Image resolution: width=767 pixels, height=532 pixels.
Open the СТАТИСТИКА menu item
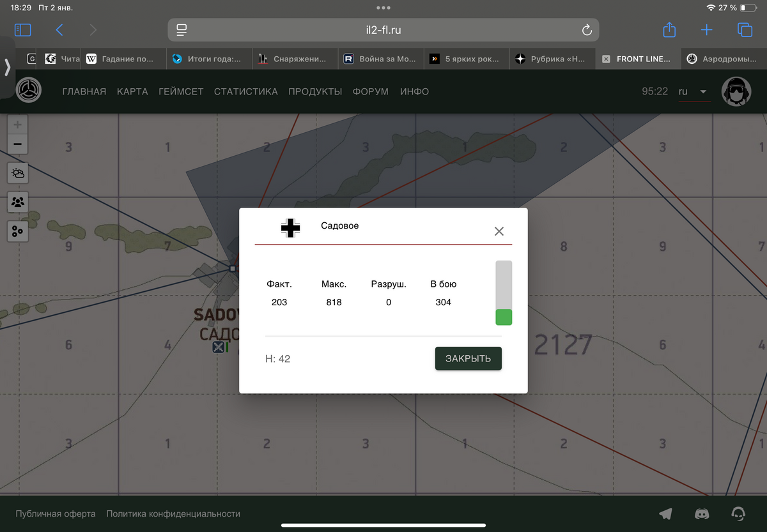(245, 92)
